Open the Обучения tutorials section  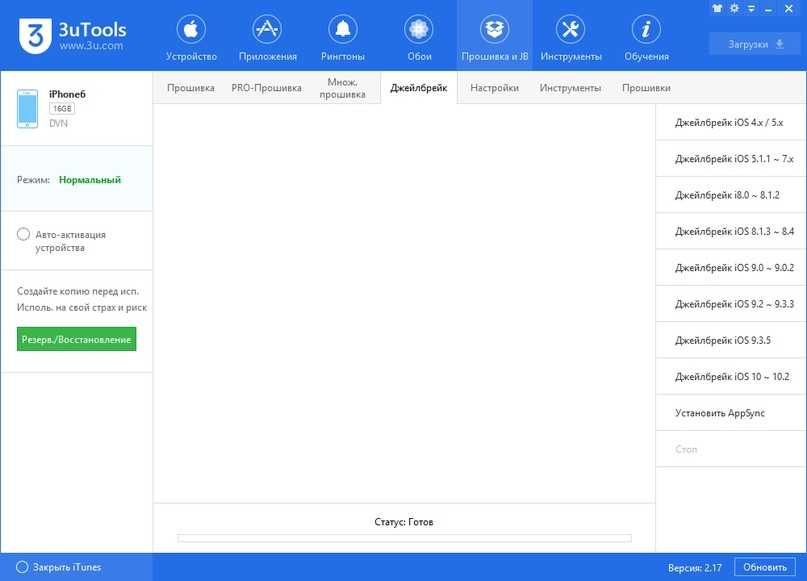tap(646, 37)
